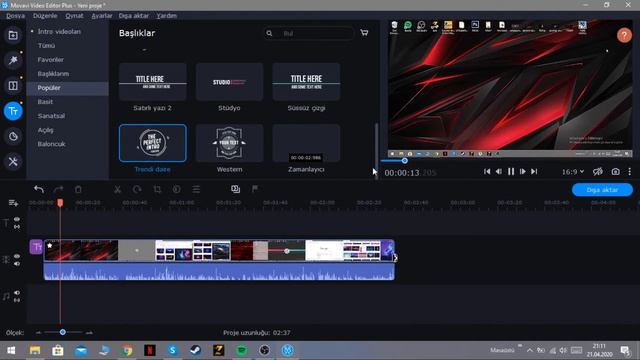Open the Filters sidebar tab with wand
Viewport: 640px width, 360px height.
(x=13, y=60)
